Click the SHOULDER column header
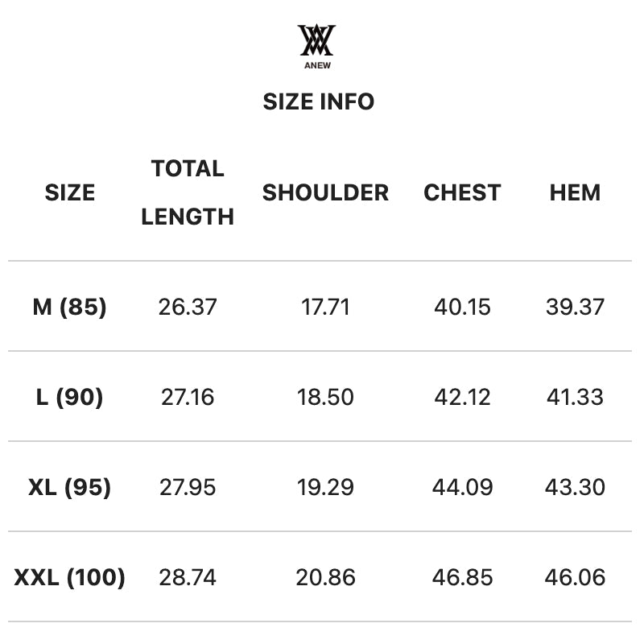Screen dimensions: 644x644 coord(325,192)
